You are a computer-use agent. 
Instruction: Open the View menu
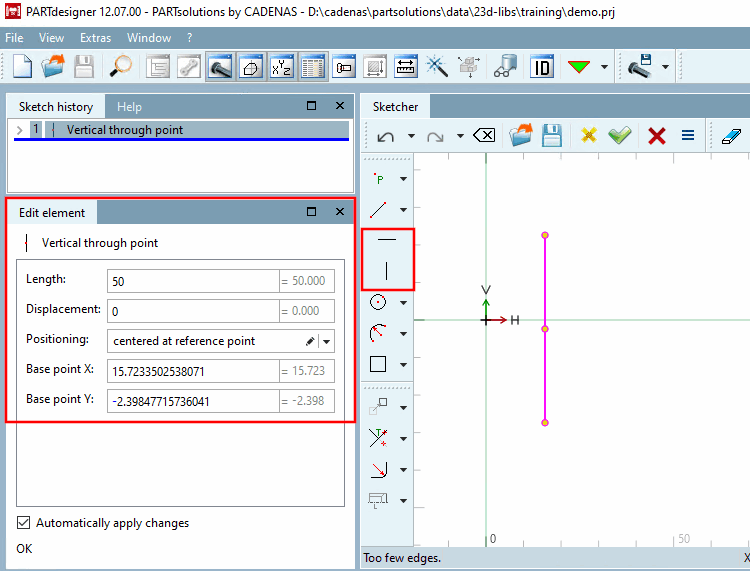tap(51, 38)
